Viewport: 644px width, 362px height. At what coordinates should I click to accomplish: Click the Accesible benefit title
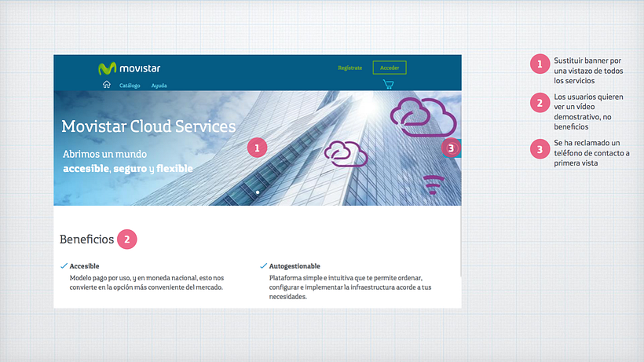84,266
